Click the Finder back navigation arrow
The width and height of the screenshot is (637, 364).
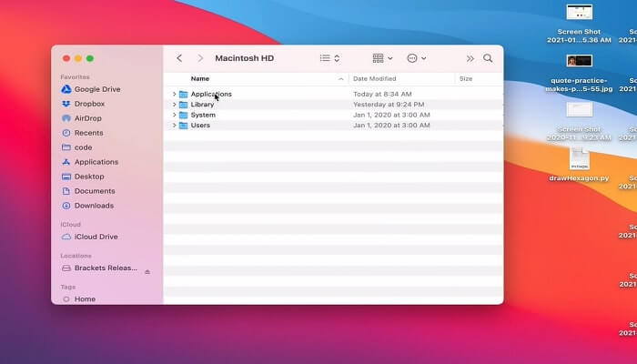coord(179,58)
